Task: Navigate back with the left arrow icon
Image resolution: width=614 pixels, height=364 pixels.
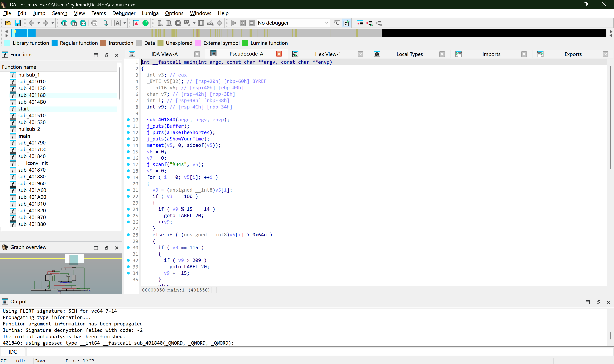Action: (x=32, y=23)
